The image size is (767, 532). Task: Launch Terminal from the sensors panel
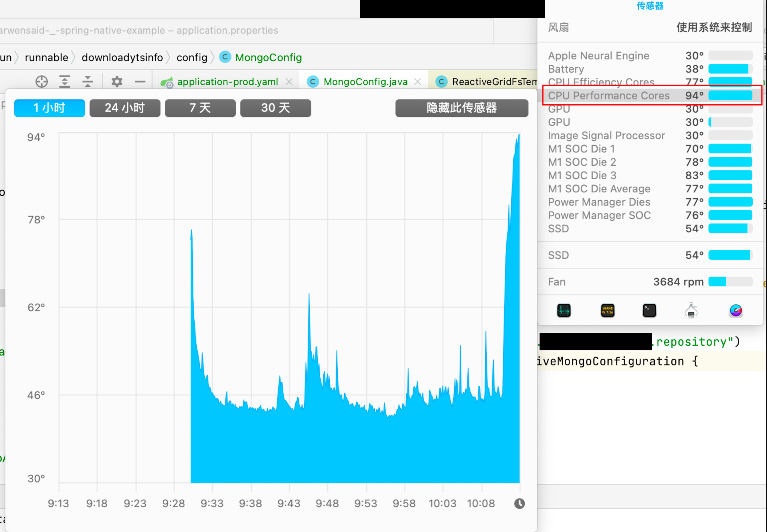[x=649, y=310]
